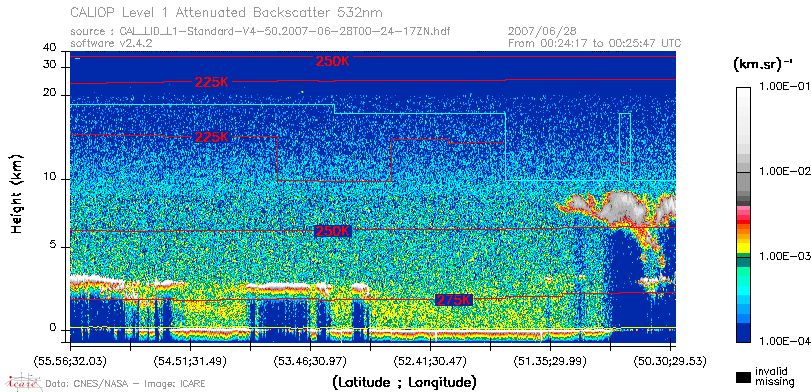The image size is (811, 392).
Task: Click the '(Latitude ; Longitude)' axis label
Action: click(x=404, y=383)
